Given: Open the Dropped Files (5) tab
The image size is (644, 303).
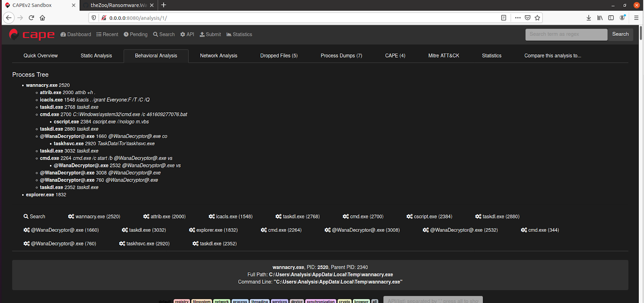Looking at the screenshot, I should click(x=279, y=56).
